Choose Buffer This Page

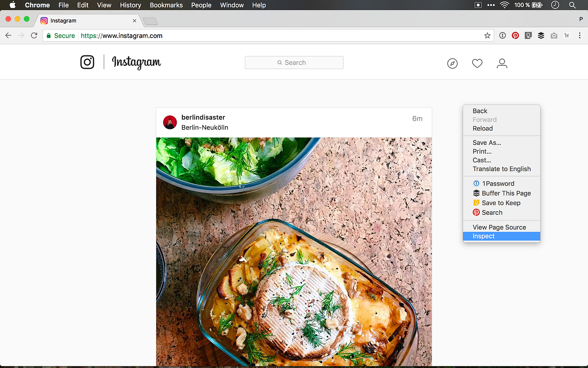point(501,193)
